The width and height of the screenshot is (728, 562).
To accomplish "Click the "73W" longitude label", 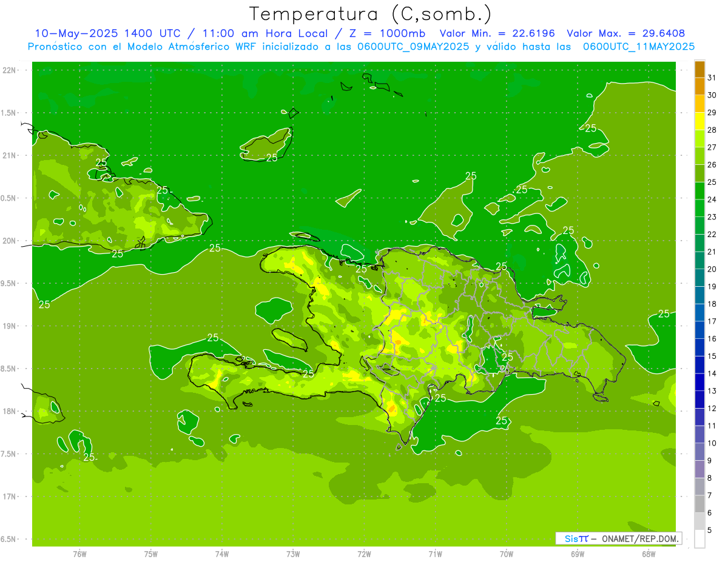I will click(x=293, y=554).
